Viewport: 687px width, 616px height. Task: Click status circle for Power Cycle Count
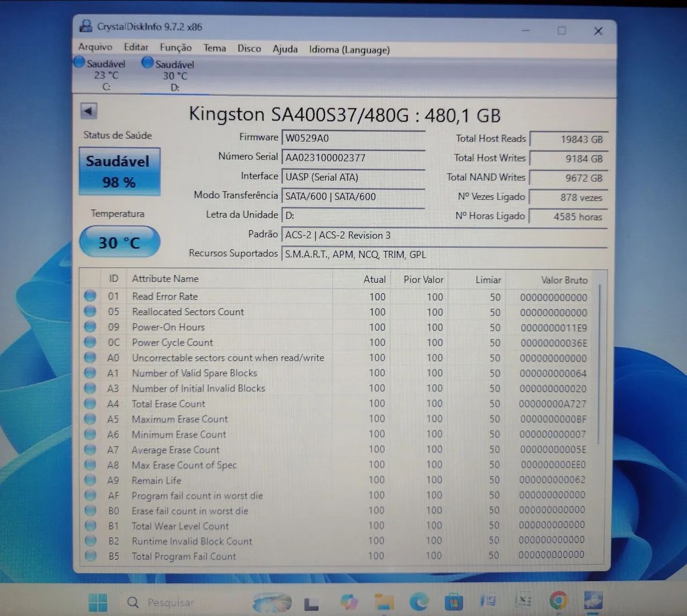coord(90,342)
